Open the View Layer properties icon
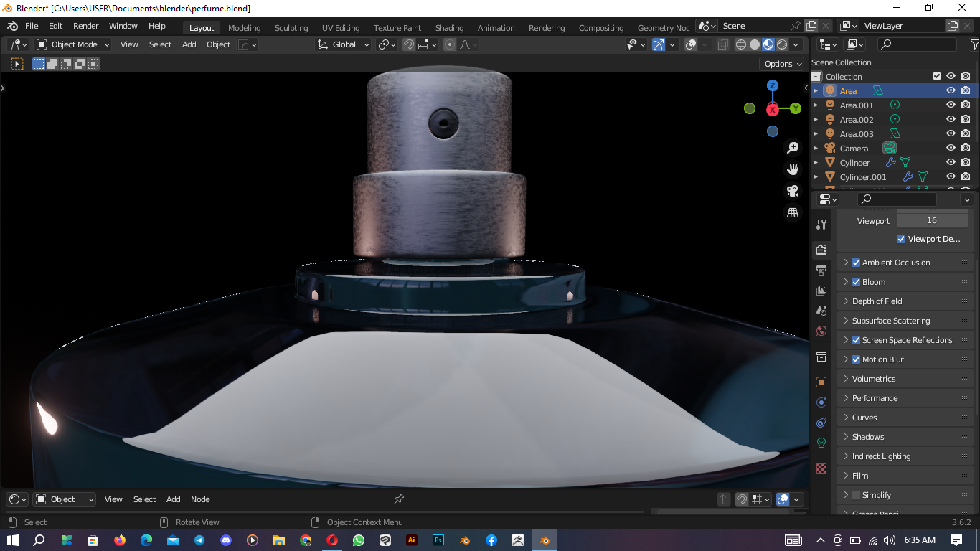980x551 pixels. 821,291
